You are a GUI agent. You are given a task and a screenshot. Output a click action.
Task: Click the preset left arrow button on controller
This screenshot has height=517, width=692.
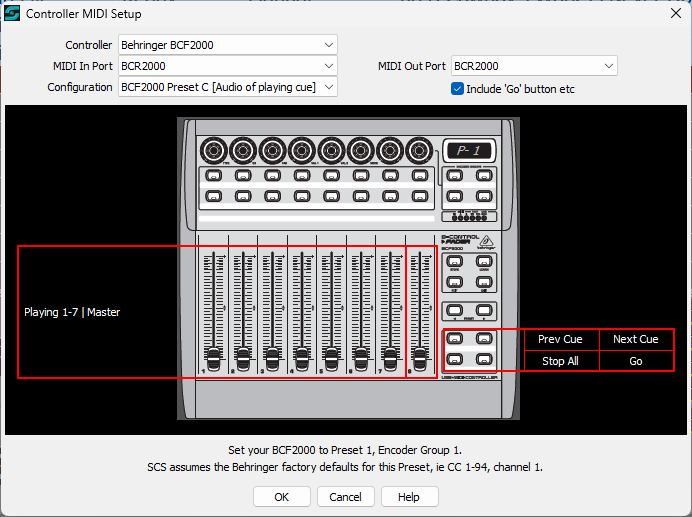coord(455,310)
